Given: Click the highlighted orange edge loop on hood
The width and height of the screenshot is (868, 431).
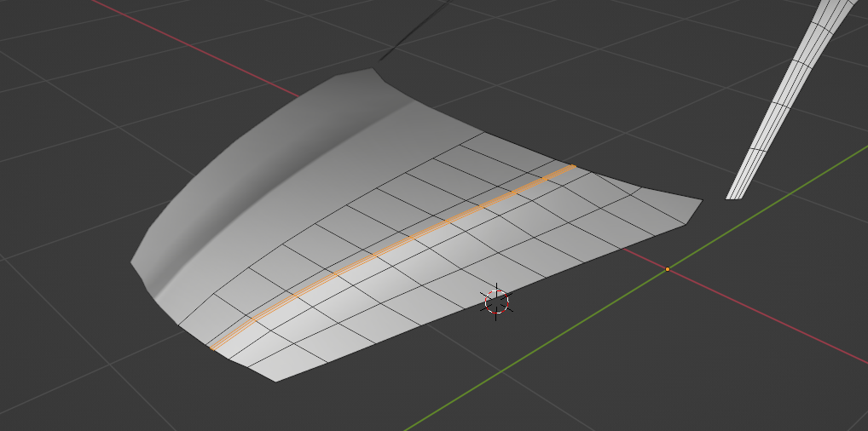Looking at the screenshot, I should pos(392,247).
